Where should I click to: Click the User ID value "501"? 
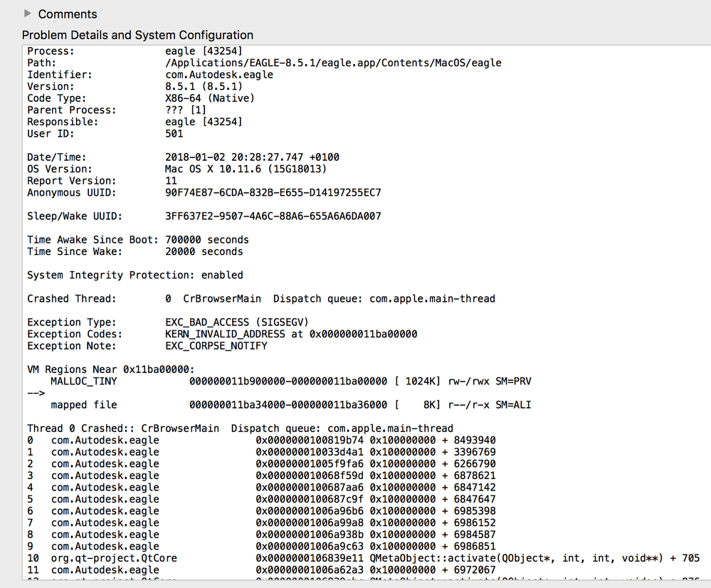click(x=174, y=133)
